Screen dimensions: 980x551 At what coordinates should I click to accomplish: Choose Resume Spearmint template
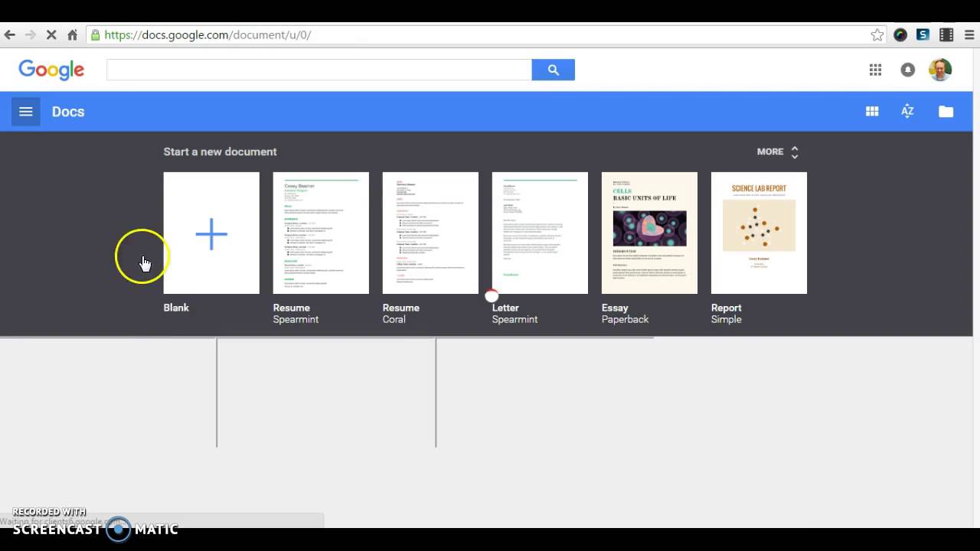pos(321,233)
